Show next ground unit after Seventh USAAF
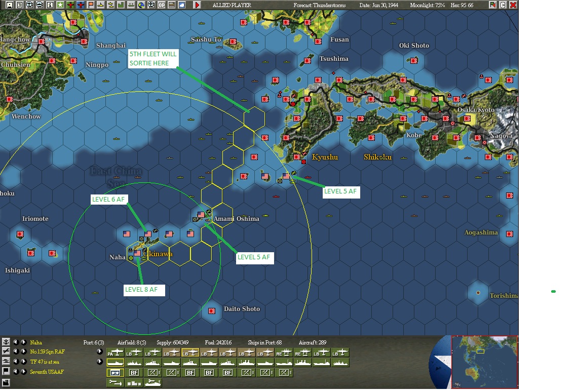The image size is (576, 392). 23,371
